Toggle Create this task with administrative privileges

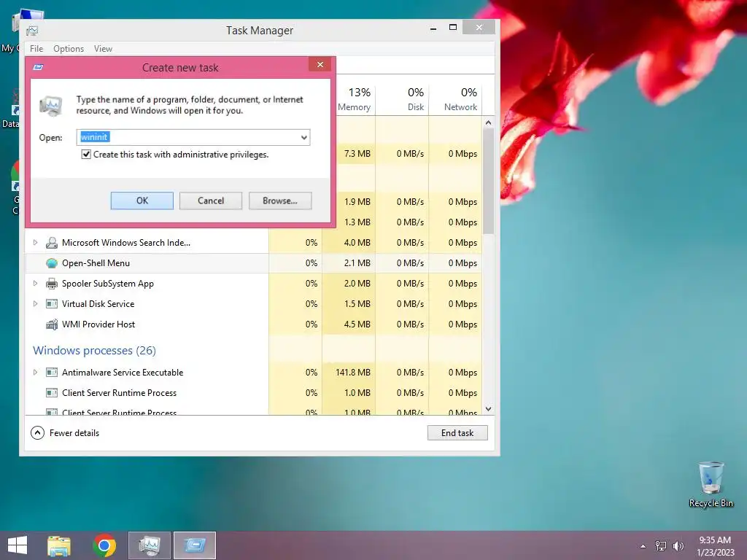click(86, 155)
